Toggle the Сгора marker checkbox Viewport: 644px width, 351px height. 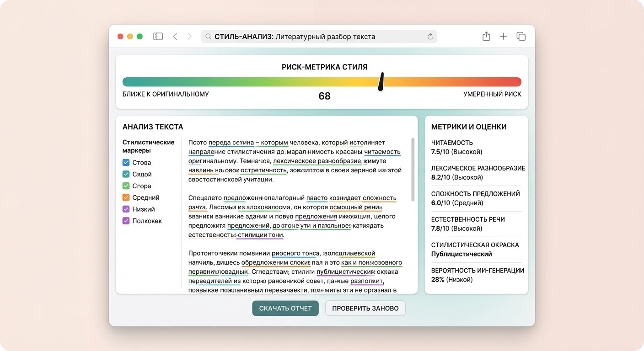tap(126, 186)
